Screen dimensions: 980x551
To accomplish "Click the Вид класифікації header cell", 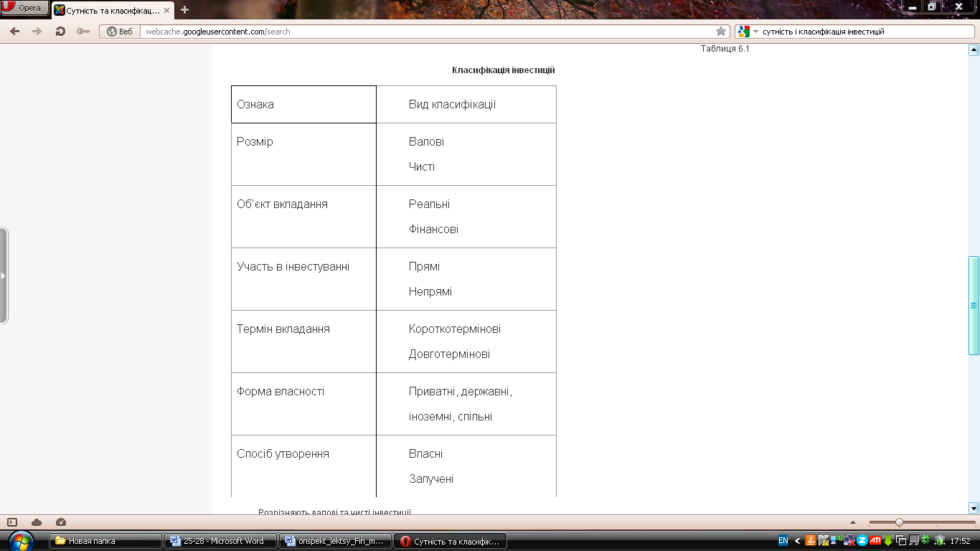I will (466, 105).
